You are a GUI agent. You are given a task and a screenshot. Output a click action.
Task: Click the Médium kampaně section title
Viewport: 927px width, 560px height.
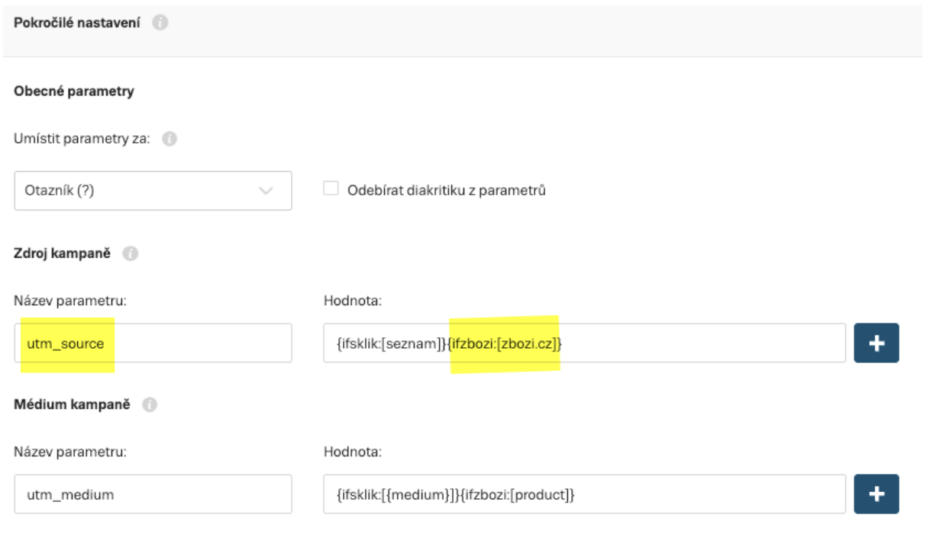point(73,405)
